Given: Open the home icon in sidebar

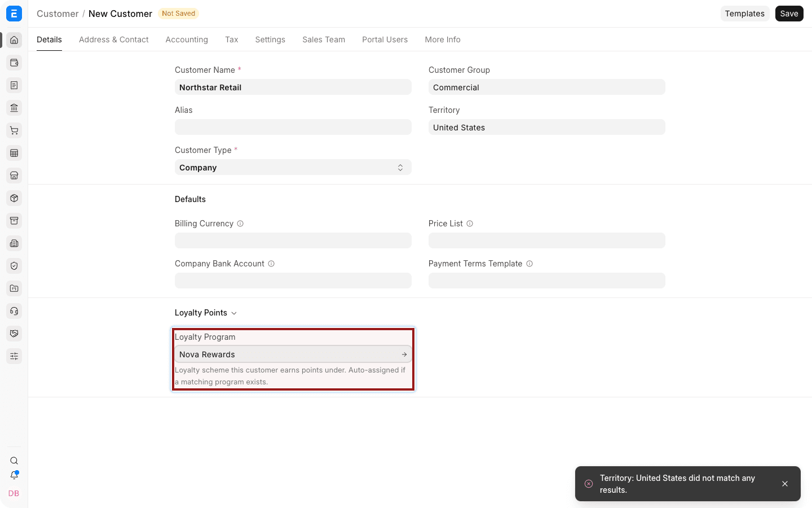Looking at the screenshot, I should coord(14,40).
